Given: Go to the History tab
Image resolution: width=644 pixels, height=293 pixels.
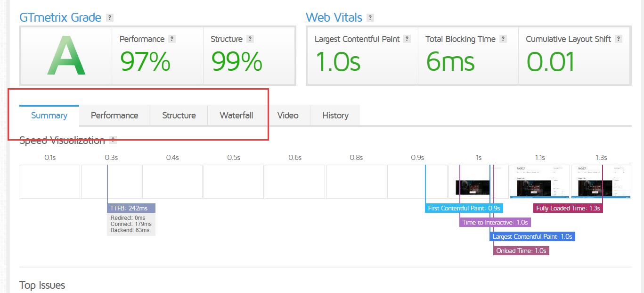Looking at the screenshot, I should tap(335, 116).
